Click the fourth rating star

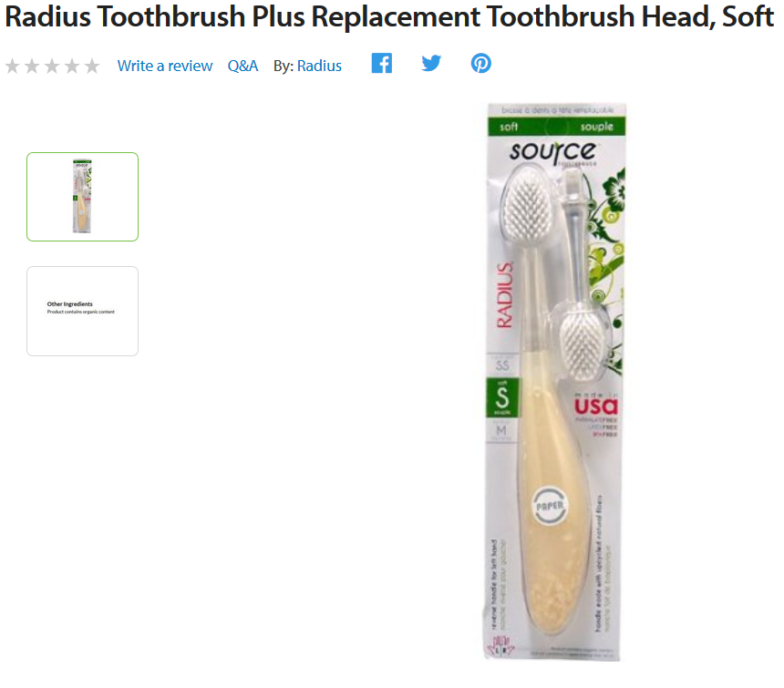(72, 66)
